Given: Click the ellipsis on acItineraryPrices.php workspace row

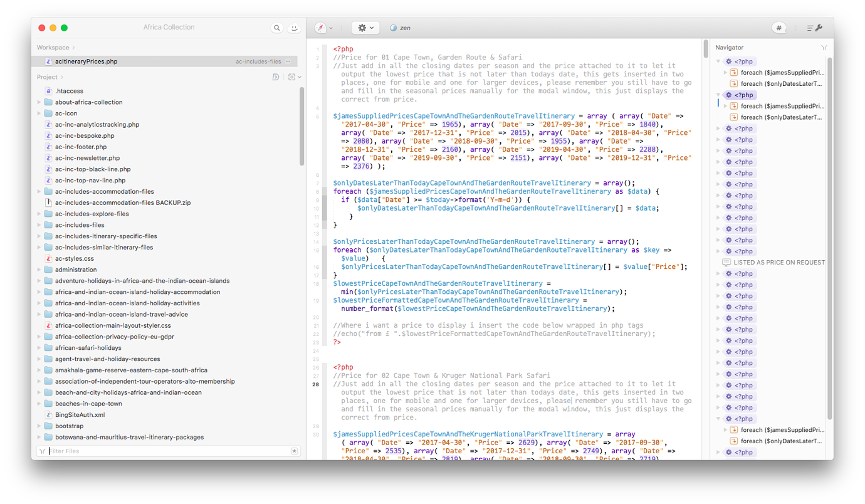Looking at the screenshot, I should coord(288,61).
